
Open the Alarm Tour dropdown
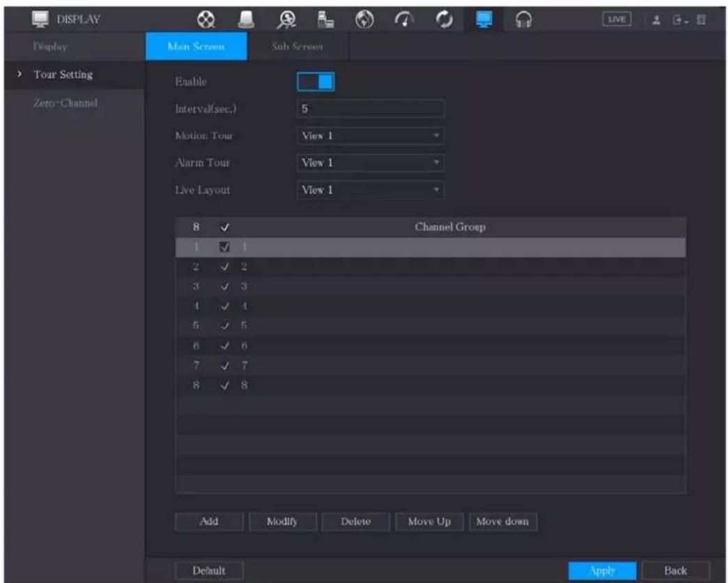point(370,163)
